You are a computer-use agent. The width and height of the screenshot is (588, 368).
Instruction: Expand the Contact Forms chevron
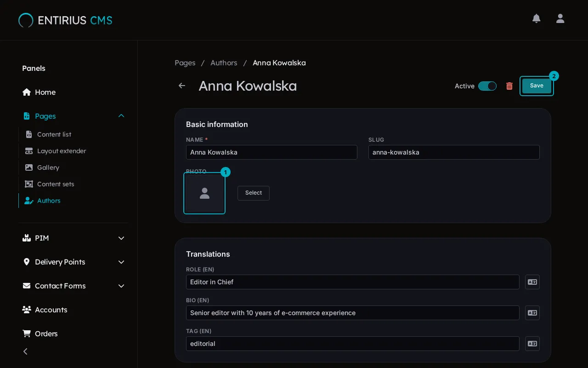[x=121, y=286]
